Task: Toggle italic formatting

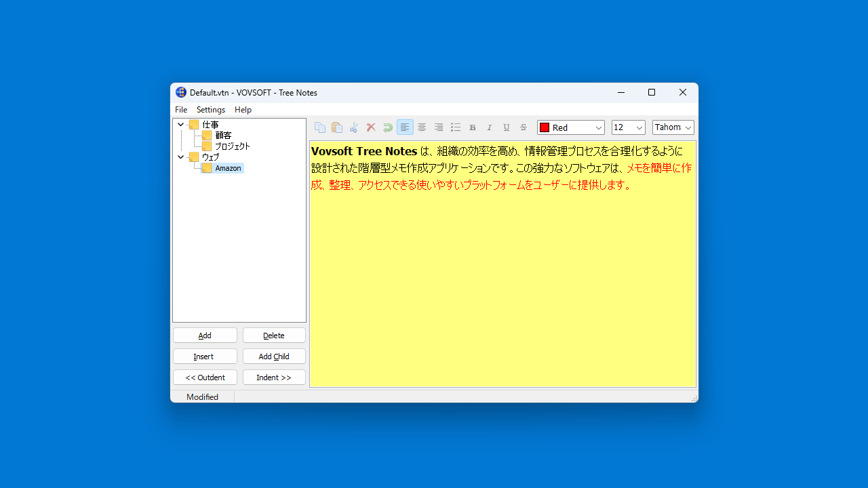Action: 490,127
